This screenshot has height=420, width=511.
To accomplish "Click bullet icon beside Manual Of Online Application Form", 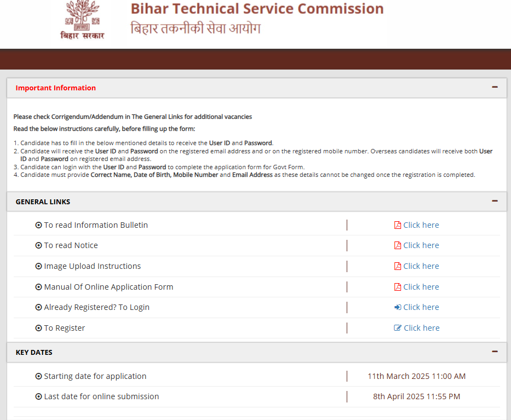I will coord(38,287).
